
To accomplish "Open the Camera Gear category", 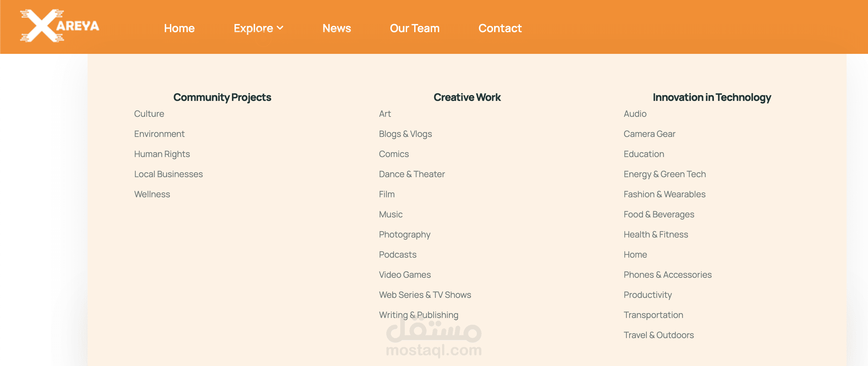I will tap(649, 134).
